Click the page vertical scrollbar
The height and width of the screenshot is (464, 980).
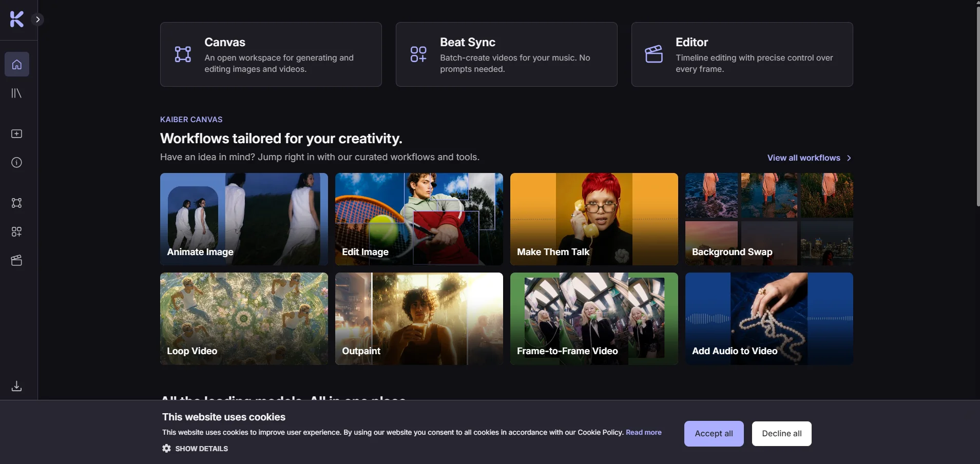pyautogui.click(x=977, y=107)
